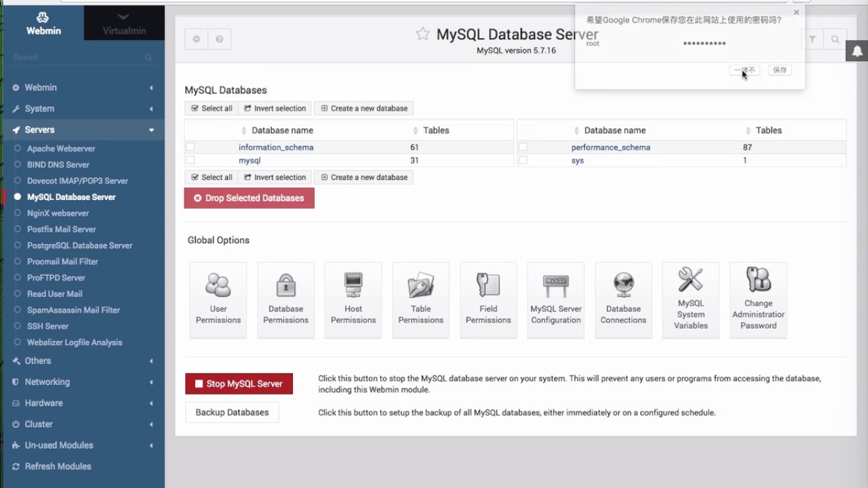Screen dimensions: 868x488
Task: Open notifications bell icon
Action: (857, 52)
